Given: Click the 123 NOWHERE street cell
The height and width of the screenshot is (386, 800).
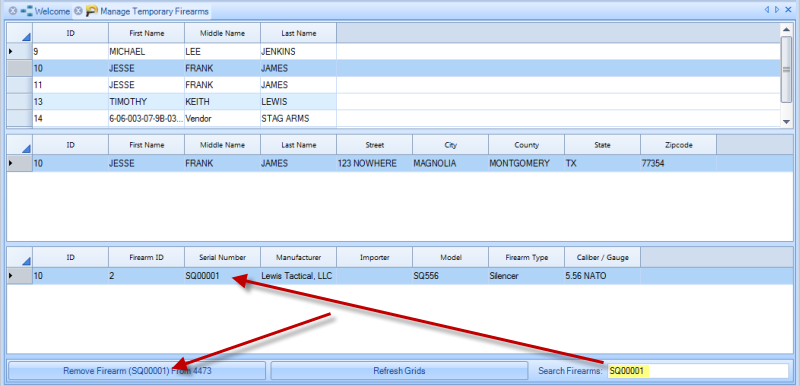Looking at the screenshot, I should tap(374, 164).
